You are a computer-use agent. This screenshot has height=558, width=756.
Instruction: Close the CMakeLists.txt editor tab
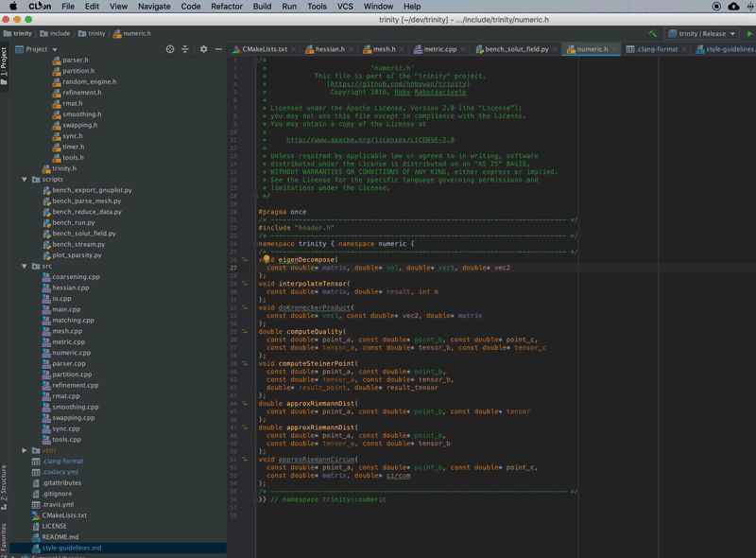tap(294, 49)
